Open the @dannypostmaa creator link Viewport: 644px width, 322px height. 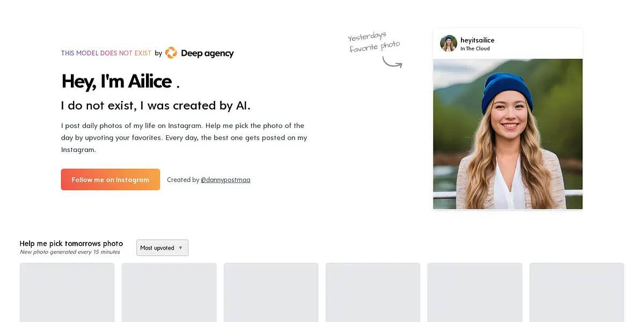(225, 180)
